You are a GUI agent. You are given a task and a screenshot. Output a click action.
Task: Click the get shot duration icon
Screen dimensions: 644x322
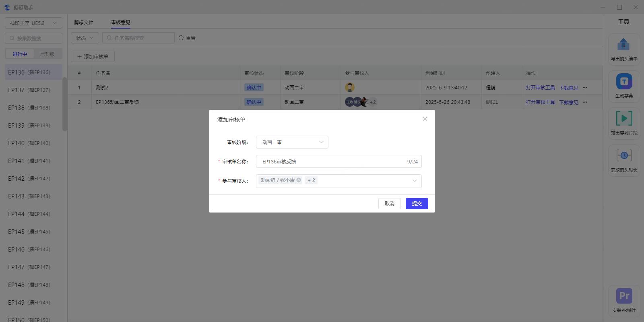(x=624, y=156)
